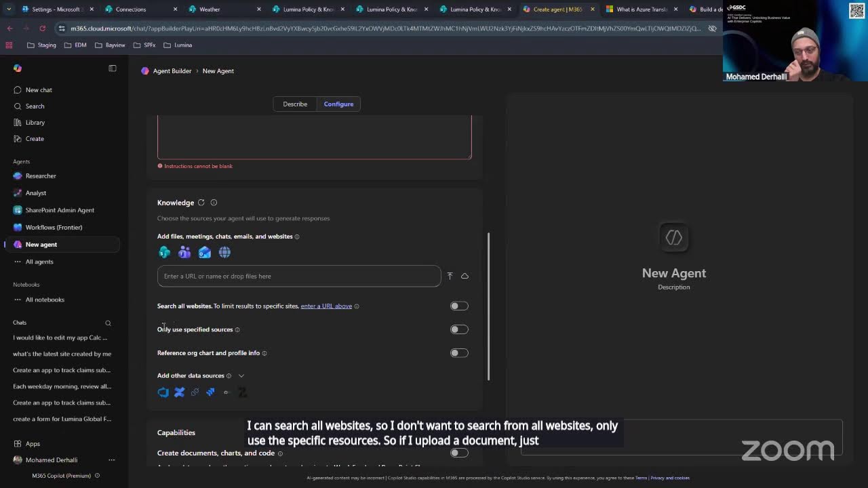
Task: Open the What is Azure Translator browser tab
Action: click(641, 9)
